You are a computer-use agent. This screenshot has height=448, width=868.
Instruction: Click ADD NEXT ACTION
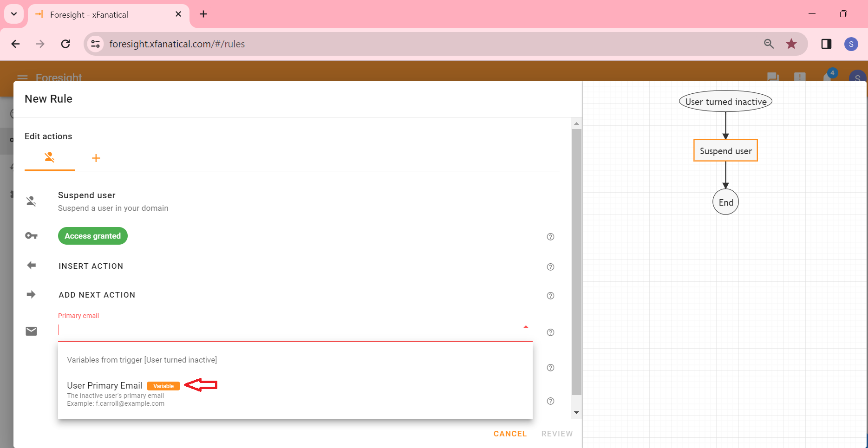97,295
